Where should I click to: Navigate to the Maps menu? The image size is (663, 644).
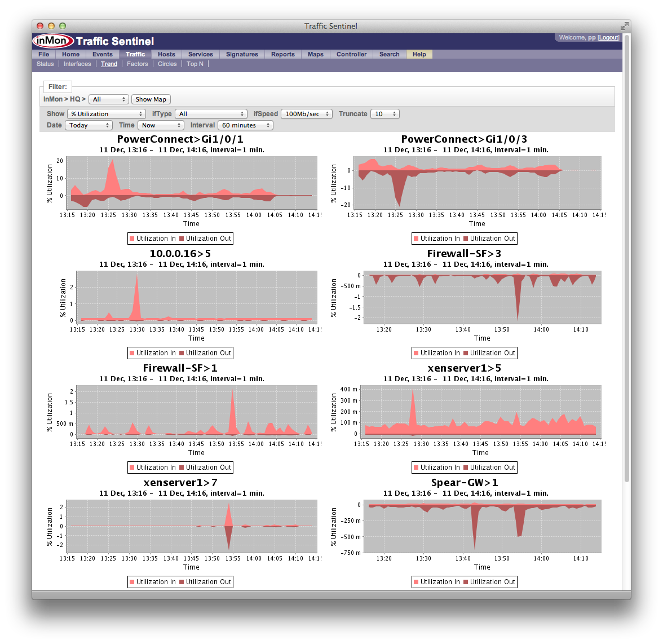pyautogui.click(x=316, y=54)
